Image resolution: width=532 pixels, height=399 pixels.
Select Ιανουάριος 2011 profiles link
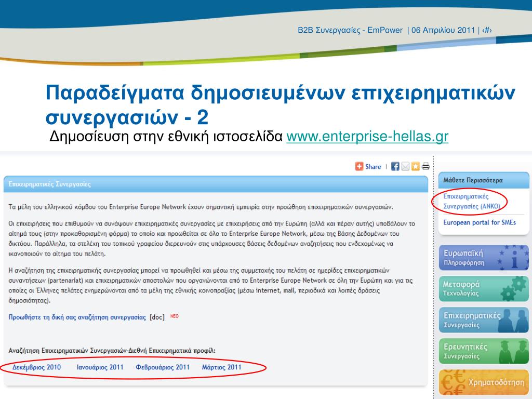[100, 367]
